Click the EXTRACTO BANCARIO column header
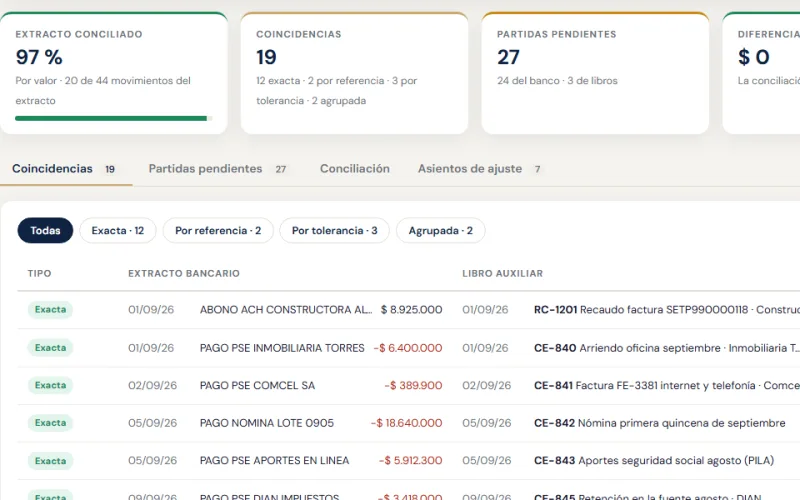The height and width of the screenshot is (500, 800). click(x=184, y=273)
